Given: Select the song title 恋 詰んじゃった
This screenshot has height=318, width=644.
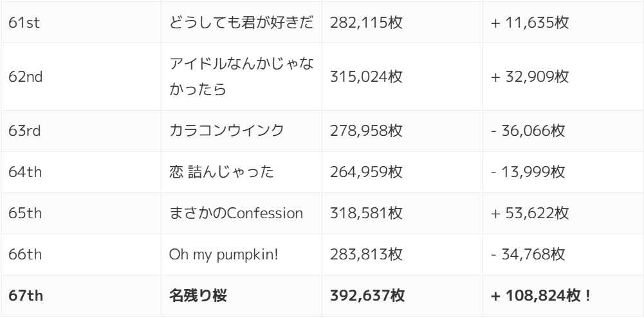Looking at the screenshot, I should (x=222, y=173).
